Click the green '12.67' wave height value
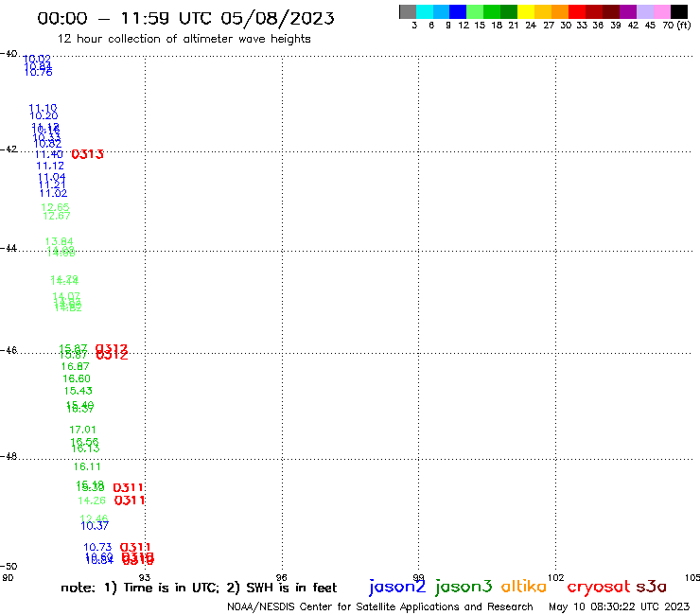The height and width of the screenshot is (615, 700). [56, 216]
